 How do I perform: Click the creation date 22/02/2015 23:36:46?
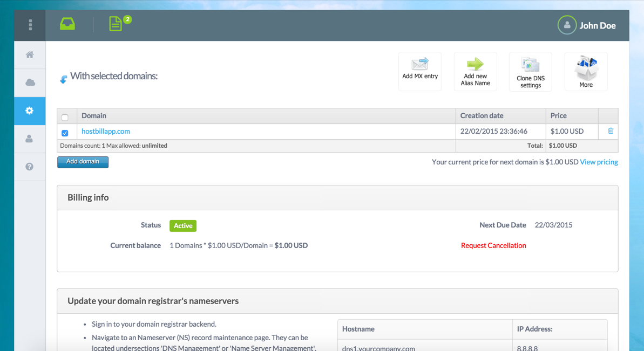coord(494,131)
